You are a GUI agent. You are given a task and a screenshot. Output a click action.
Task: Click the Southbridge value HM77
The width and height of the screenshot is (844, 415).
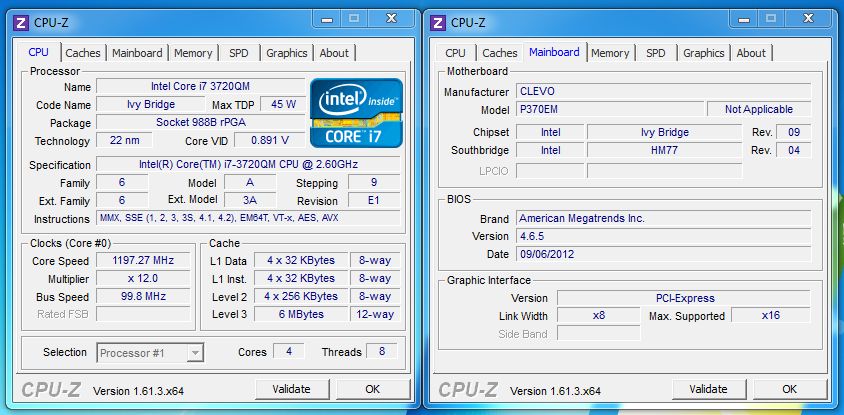[664, 150]
